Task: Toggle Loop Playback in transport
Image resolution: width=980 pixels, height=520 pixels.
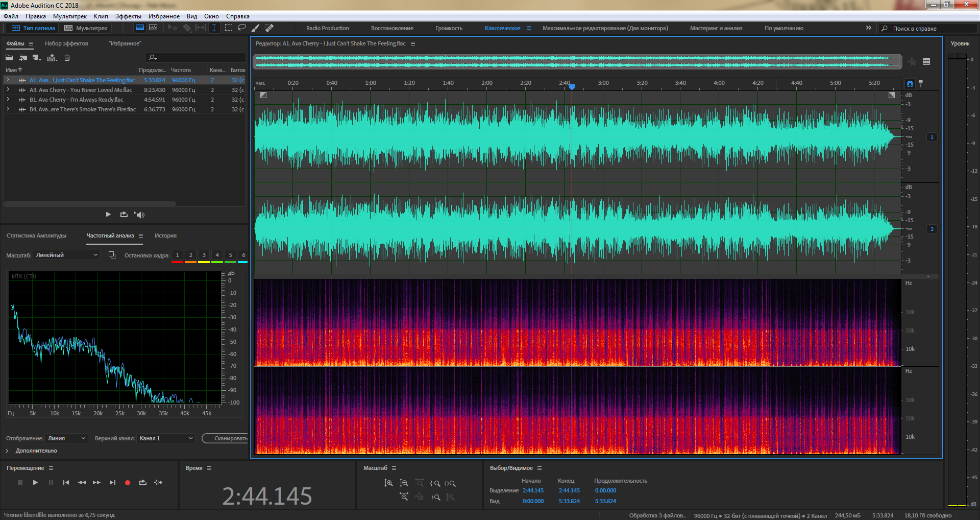Action: pos(143,482)
